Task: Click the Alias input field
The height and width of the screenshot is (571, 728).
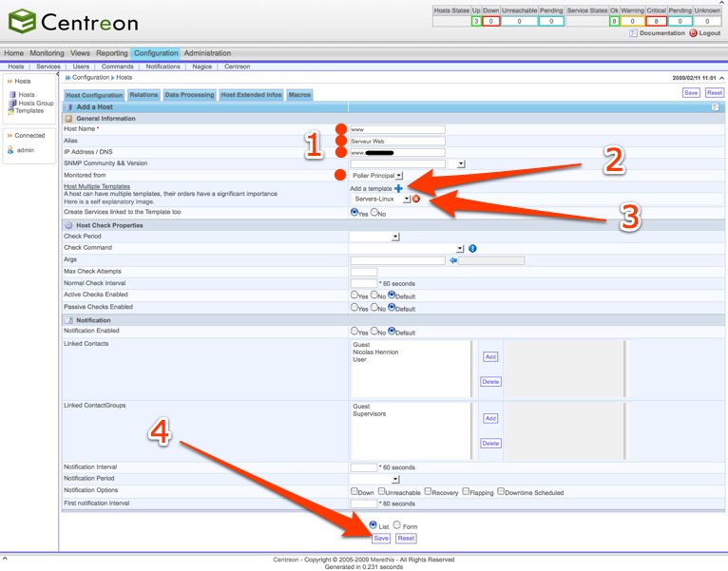Action: [x=397, y=141]
